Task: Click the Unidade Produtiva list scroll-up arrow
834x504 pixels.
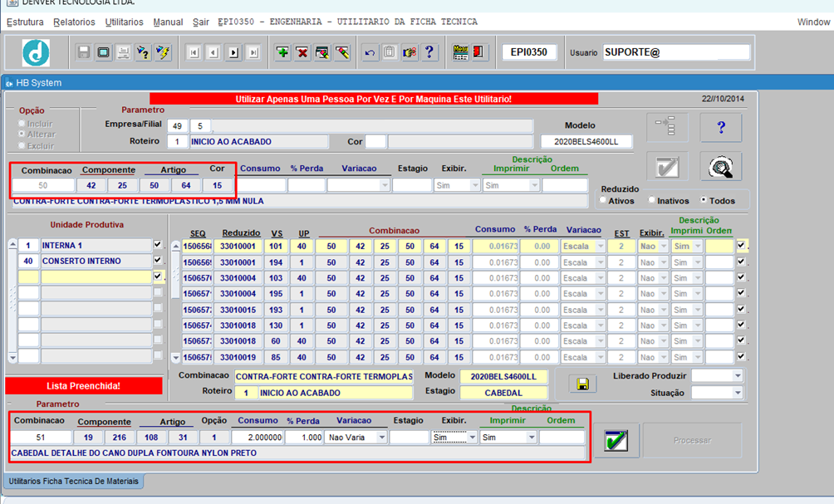Action: point(12,245)
